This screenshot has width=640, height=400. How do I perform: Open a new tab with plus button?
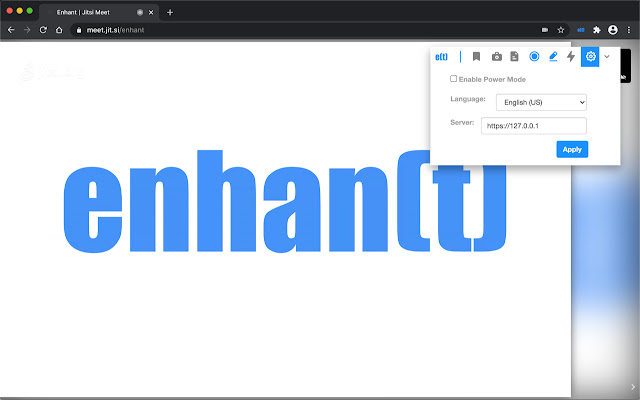(x=170, y=12)
